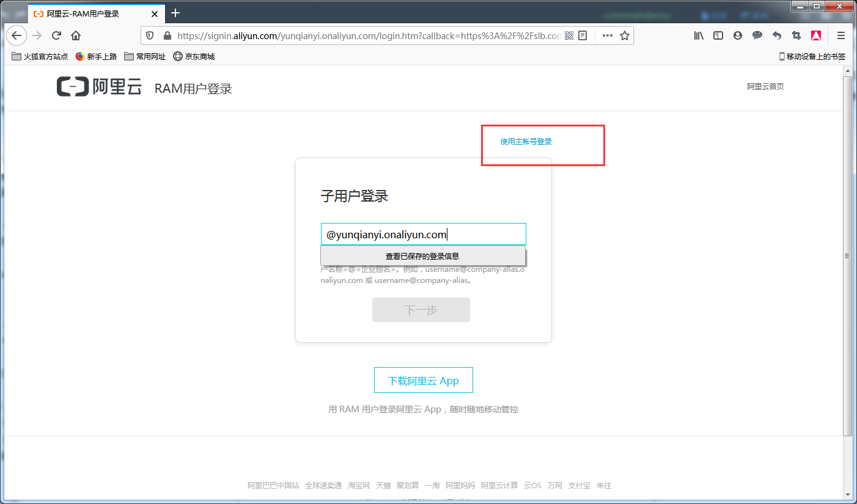
Task: Open the 常用网址 bookmarks folder
Action: pos(145,56)
